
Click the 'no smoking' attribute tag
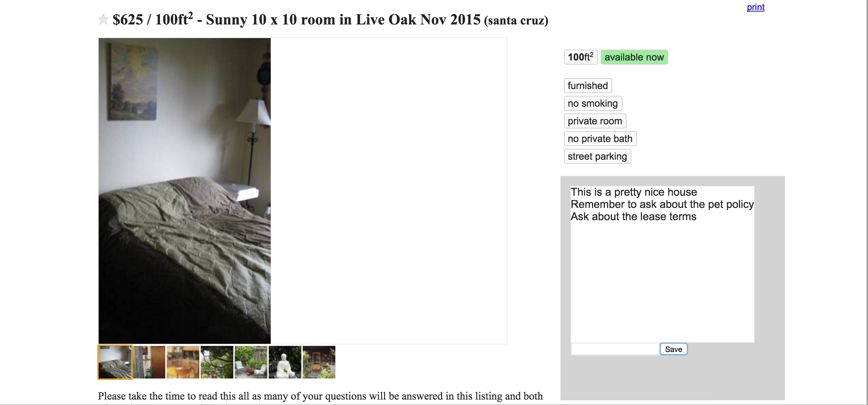(593, 103)
